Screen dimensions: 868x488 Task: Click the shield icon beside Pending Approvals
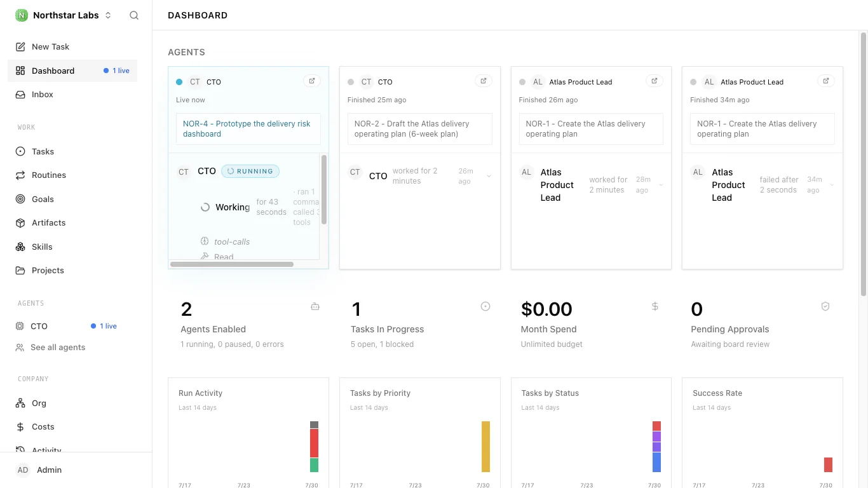click(825, 306)
